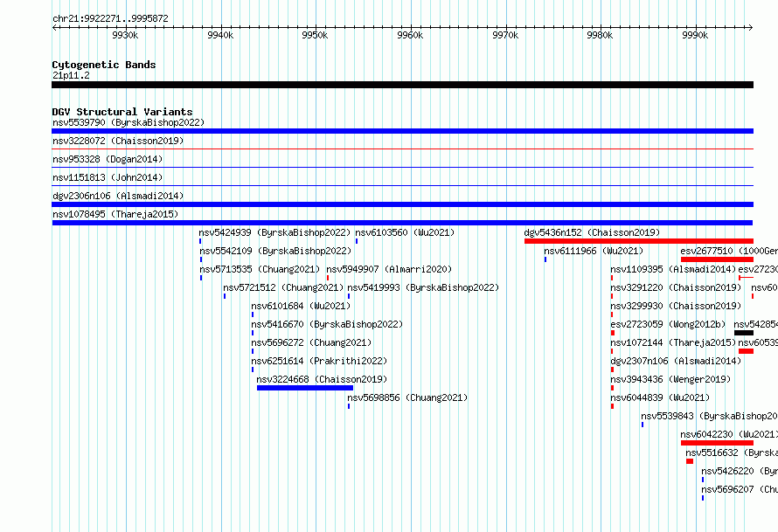Open nsv5416670 (ByrskaBishop2022) variant

(327, 324)
